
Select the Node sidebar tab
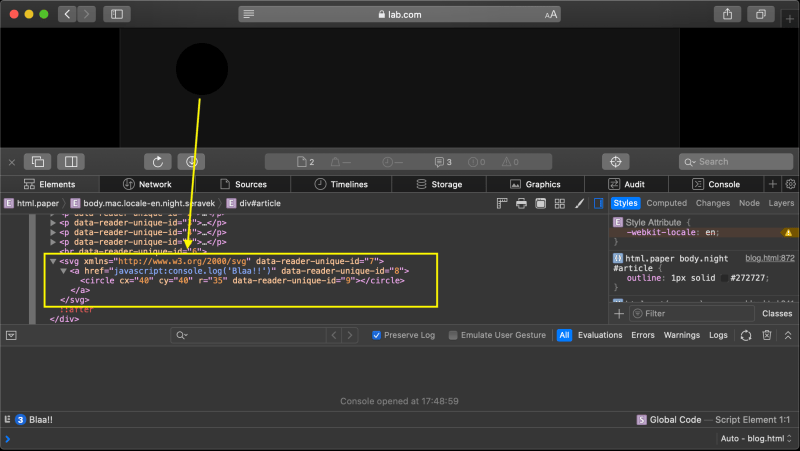(749, 203)
